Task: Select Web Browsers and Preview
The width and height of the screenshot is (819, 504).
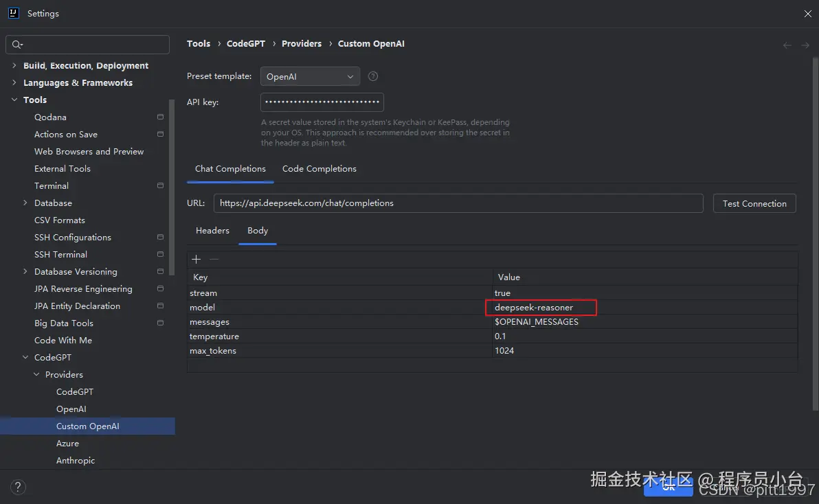Action: [x=89, y=151]
